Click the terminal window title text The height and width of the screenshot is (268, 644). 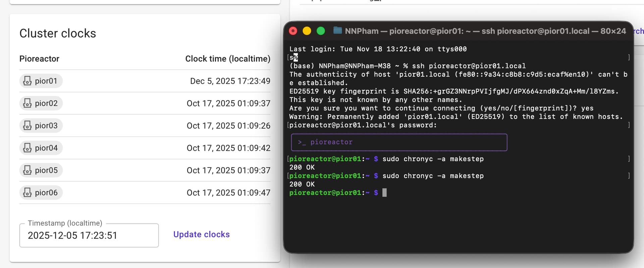485,31
